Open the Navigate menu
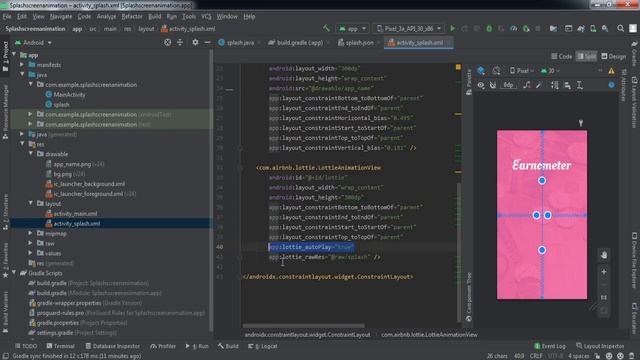Screen dimensions: 640x360 pos(61,16)
